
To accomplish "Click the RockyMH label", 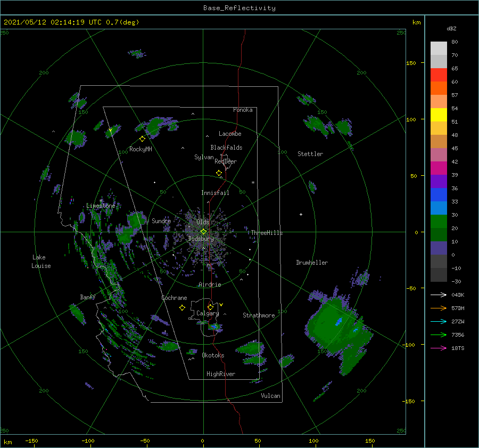I will click(141, 149).
